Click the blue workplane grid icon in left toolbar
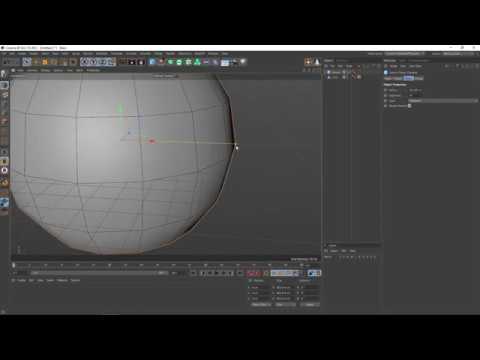This screenshot has width=480, height=360. 4,202
